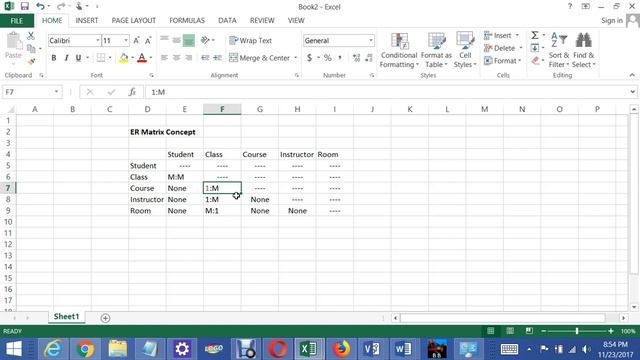Toggle Align Right

[189, 58]
